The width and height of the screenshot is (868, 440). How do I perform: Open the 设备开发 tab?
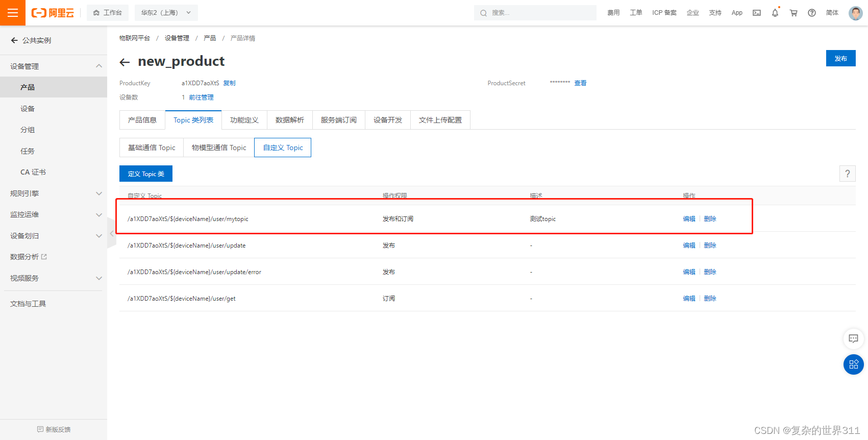388,120
